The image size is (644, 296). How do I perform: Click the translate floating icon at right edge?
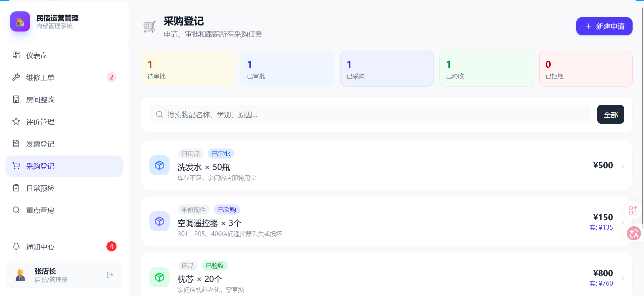tap(634, 233)
